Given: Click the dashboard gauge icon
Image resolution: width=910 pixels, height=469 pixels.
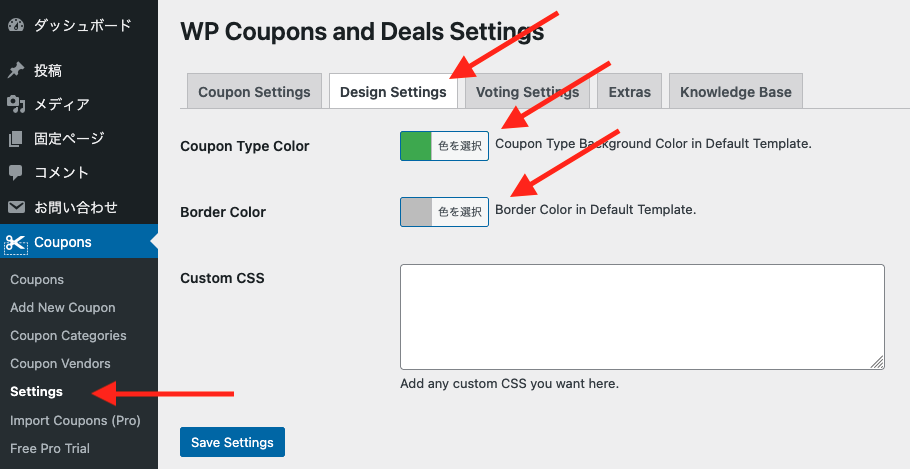Looking at the screenshot, I should pyautogui.click(x=16, y=26).
